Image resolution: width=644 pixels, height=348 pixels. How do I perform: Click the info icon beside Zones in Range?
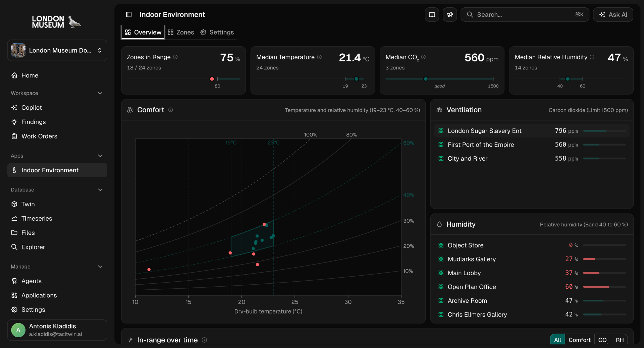(x=175, y=57)
